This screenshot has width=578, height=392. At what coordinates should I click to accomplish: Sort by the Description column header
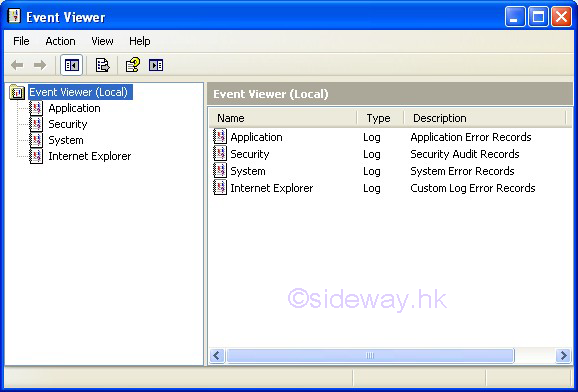[x=485, y=118]
